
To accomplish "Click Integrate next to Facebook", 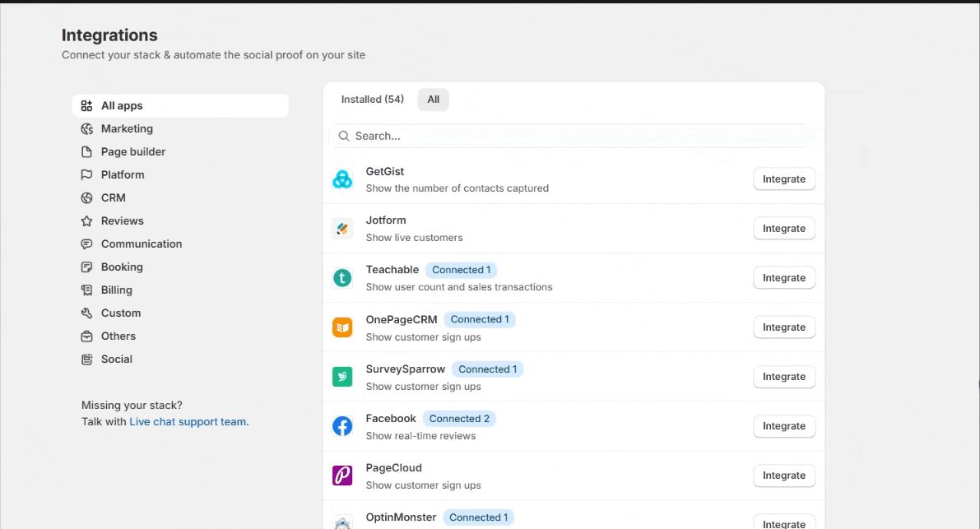I will (783, 426).
